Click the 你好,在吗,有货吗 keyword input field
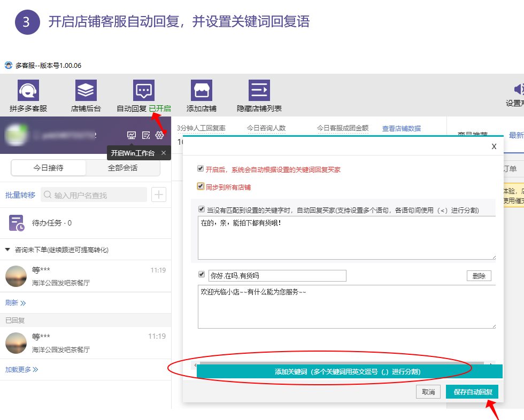The width and height of the screenshot is (524, 420). (x=278, y=276)
